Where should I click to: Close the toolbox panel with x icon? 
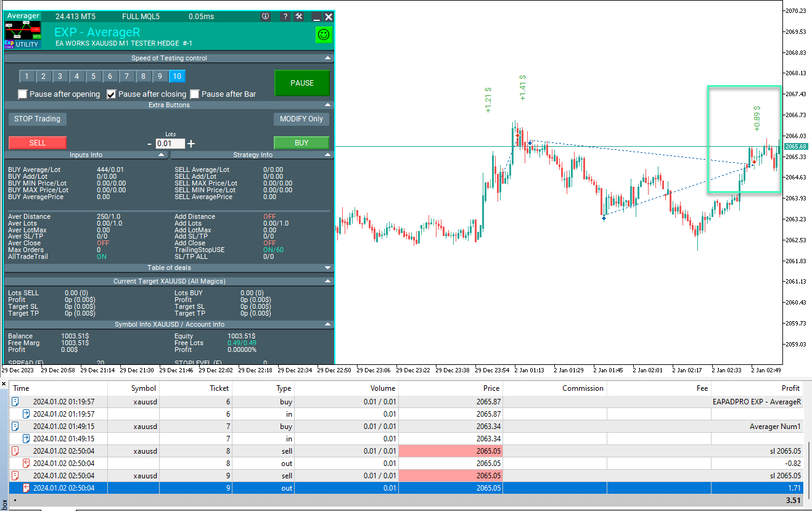pos(5,384)
